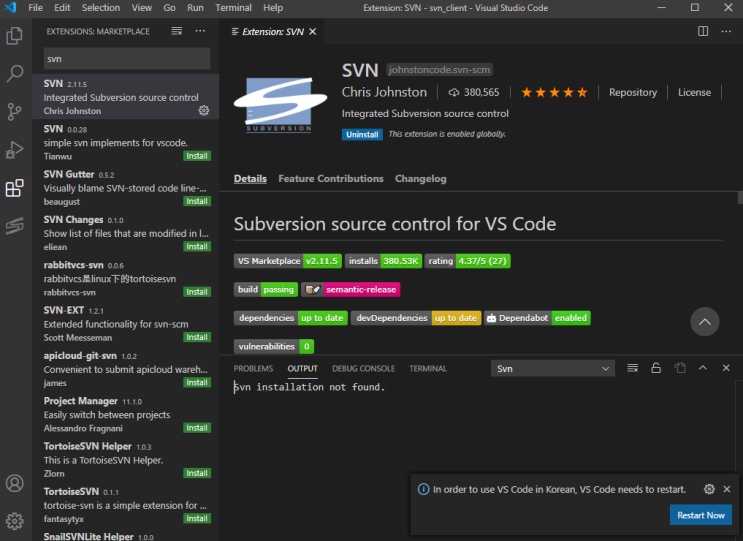Clear extensions search results icon

[177, 31]
